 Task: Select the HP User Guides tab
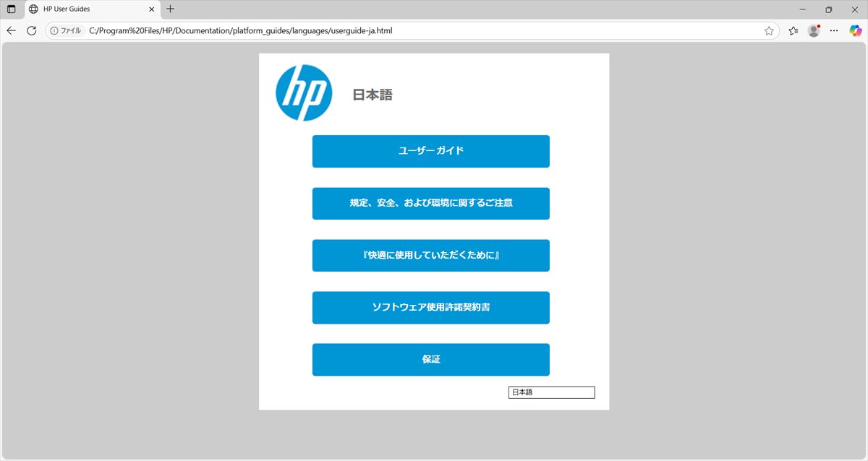92,9
